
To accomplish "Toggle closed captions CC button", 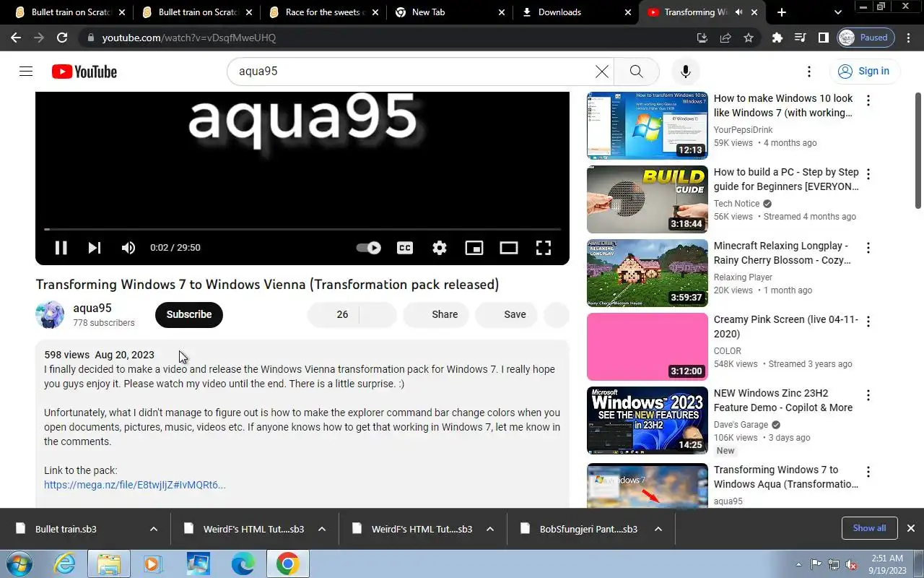I will pos(405,248).
